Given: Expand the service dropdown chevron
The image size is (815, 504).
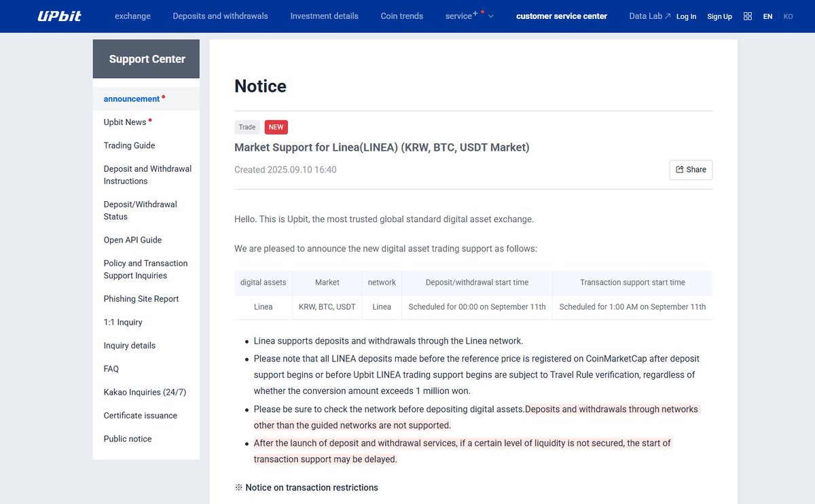Looking at the screenshot, I should click(x=491, y=16).
